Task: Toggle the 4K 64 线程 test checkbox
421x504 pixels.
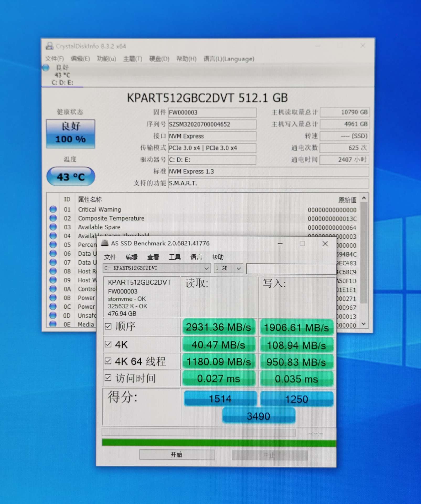Action: click(x=108, y=361)
